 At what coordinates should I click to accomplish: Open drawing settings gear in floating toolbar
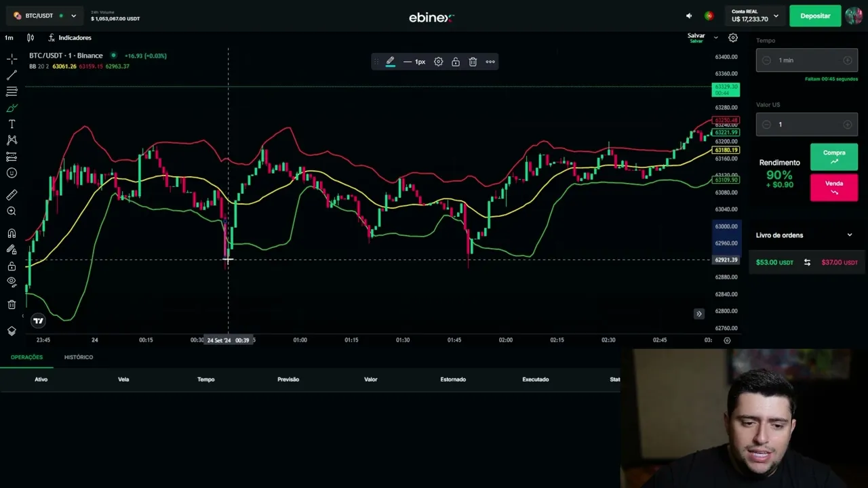[x=439, y=62]
